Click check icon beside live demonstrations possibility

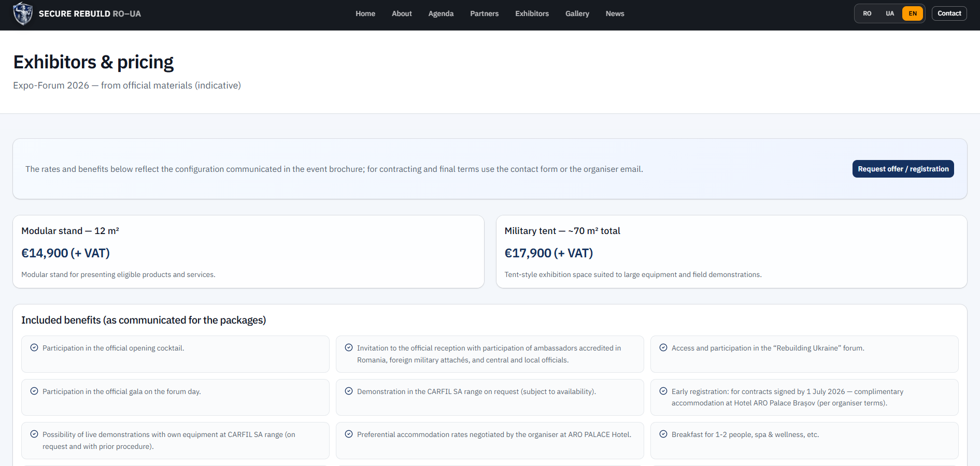tap(34, 434)
